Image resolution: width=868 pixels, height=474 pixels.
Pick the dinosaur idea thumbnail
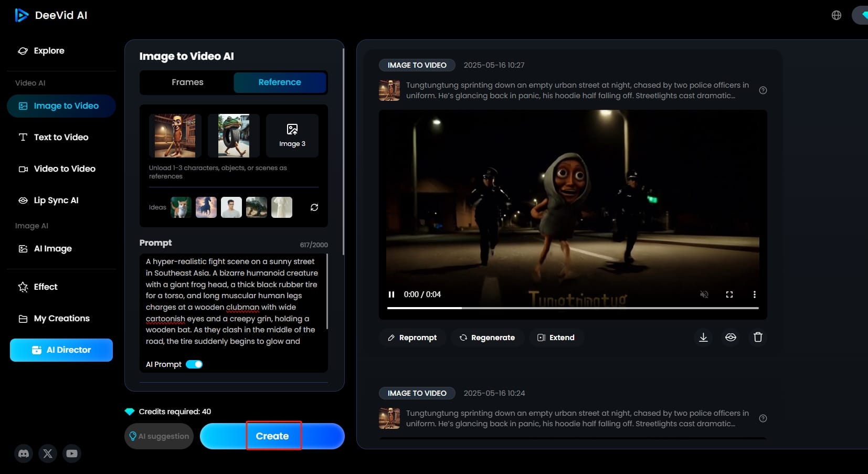257,207
